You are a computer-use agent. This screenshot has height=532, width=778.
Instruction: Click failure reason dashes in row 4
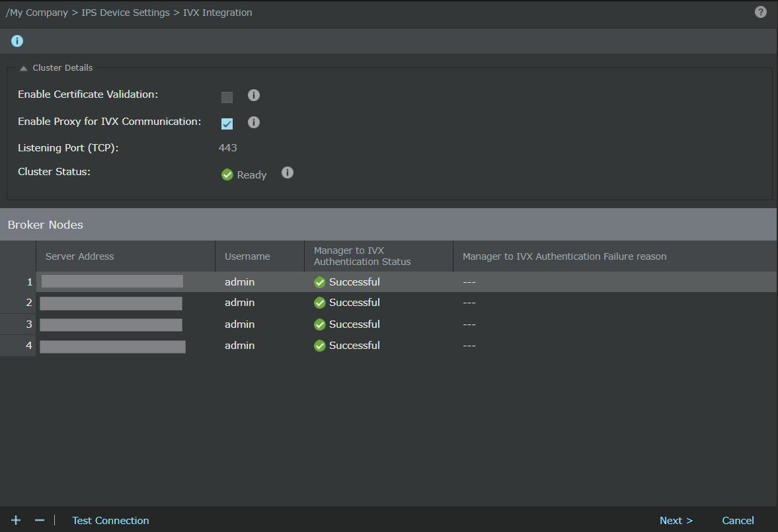(469, 346)
